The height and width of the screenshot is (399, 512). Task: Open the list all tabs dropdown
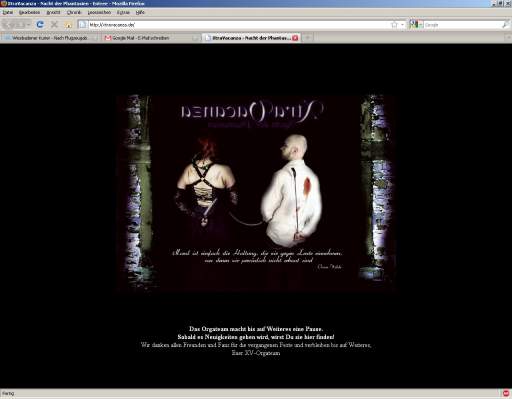point(508,38)
